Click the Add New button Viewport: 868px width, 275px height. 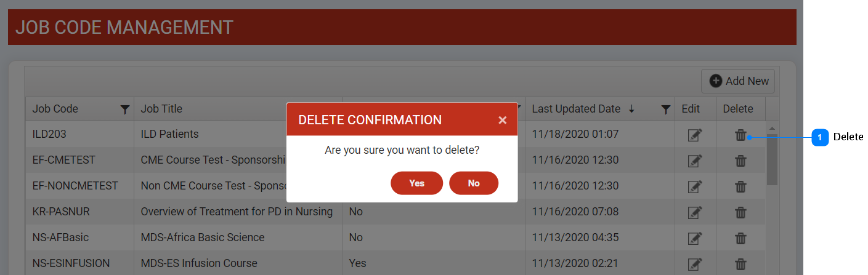pos(738,81)
